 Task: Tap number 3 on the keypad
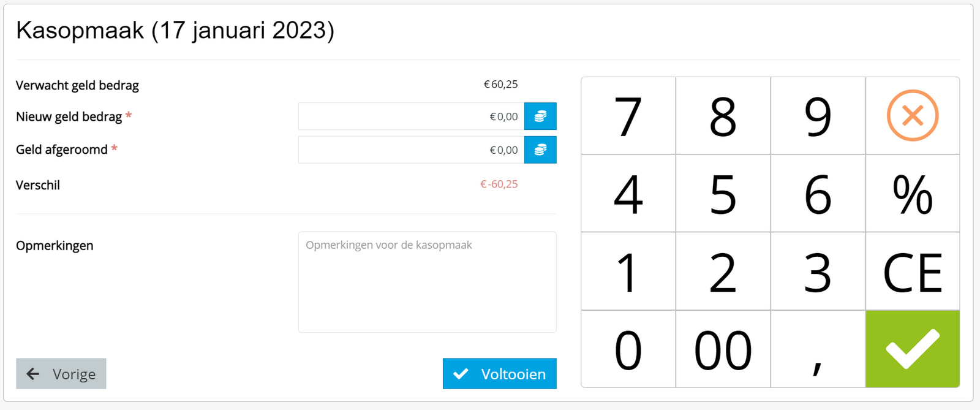818,271
